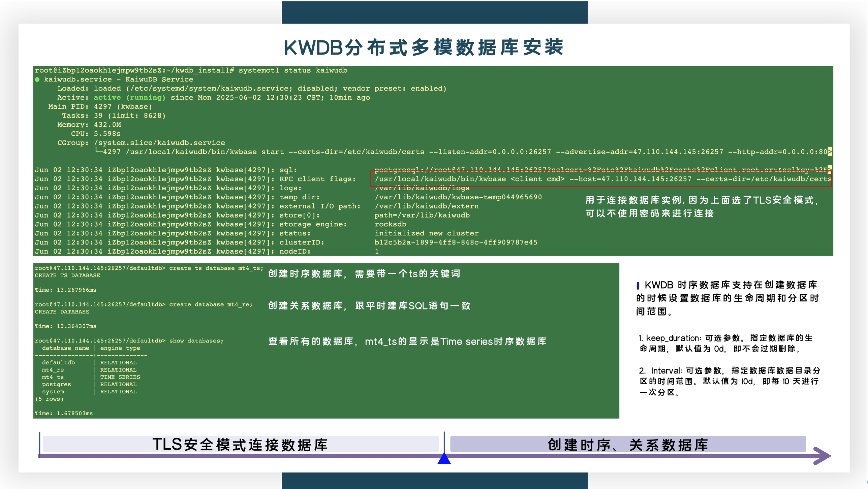The image size is (868, 489).
Task: Click the 创建关系数据库 SQL annotation
Action: tap(369, 306)
